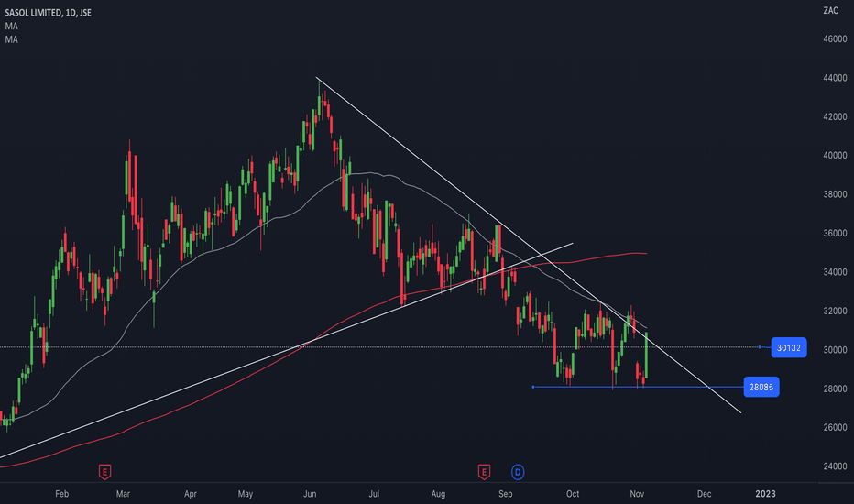Click the Feb label on time axis
854x504 pixels.
(62, 494)
